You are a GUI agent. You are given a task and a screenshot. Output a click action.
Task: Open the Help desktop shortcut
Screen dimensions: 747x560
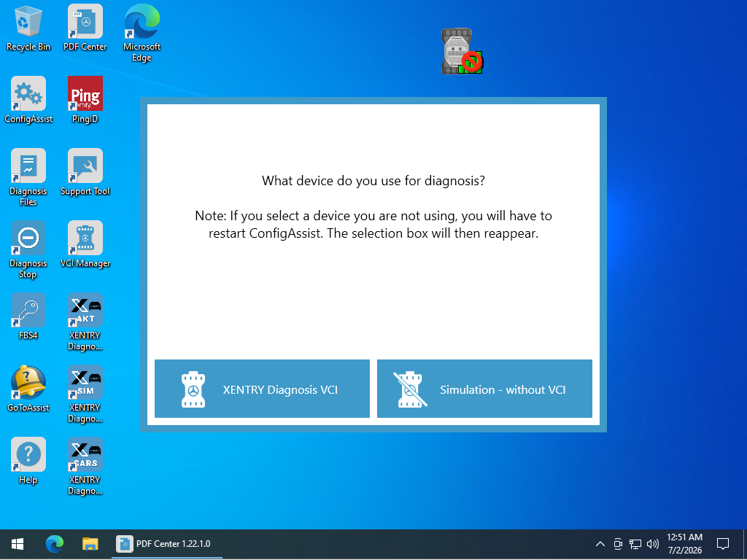pyautogui.click(x=28, y=461)
